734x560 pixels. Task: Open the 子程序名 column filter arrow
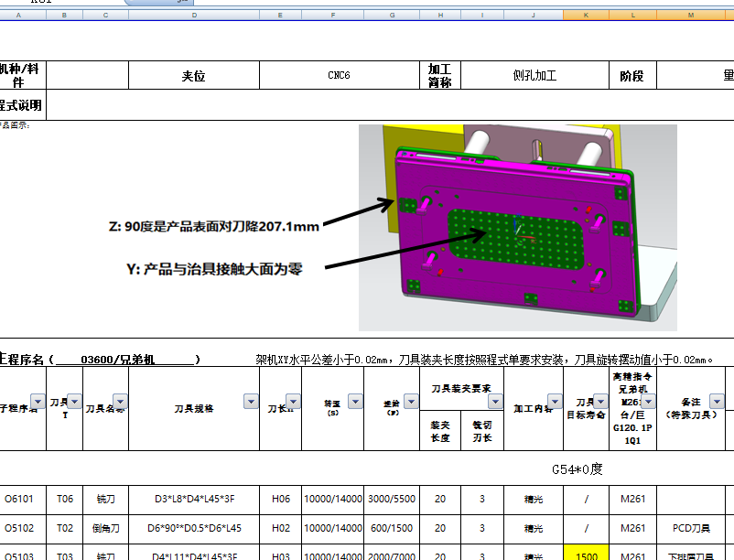point(37,400)
